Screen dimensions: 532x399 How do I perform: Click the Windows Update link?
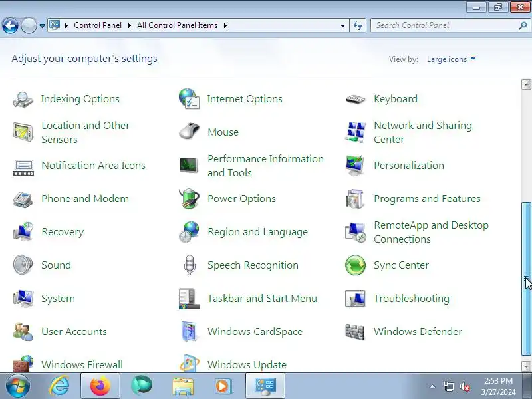247,365
